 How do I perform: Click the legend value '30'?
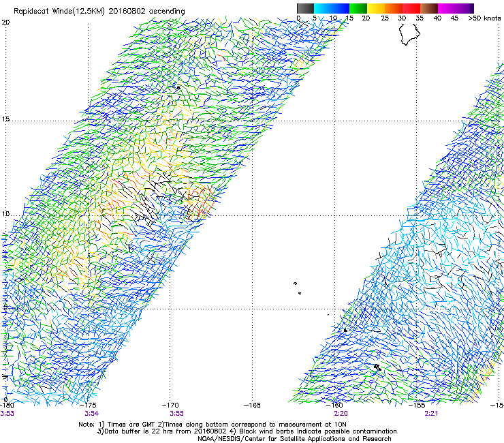coord(402,18)
